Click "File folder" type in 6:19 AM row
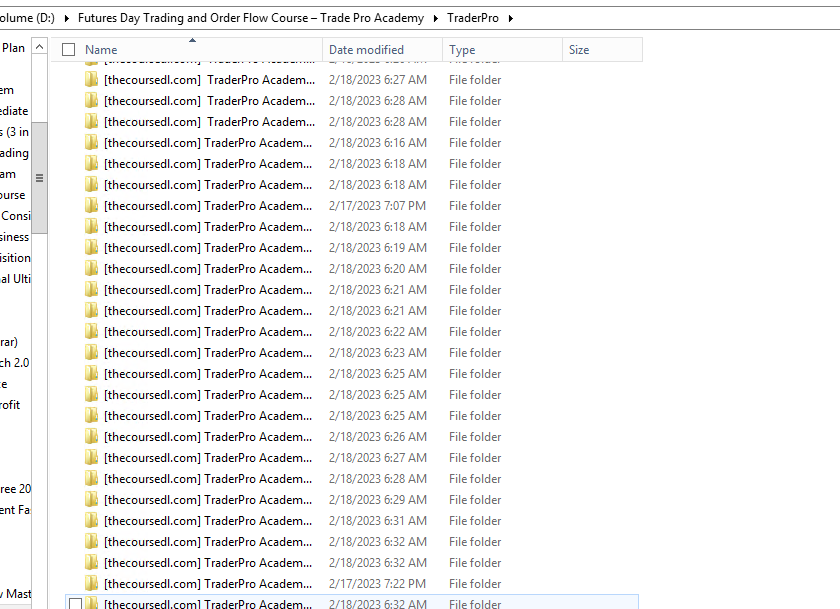The height and width of the screenshot is (609, 840). [475, 247]
